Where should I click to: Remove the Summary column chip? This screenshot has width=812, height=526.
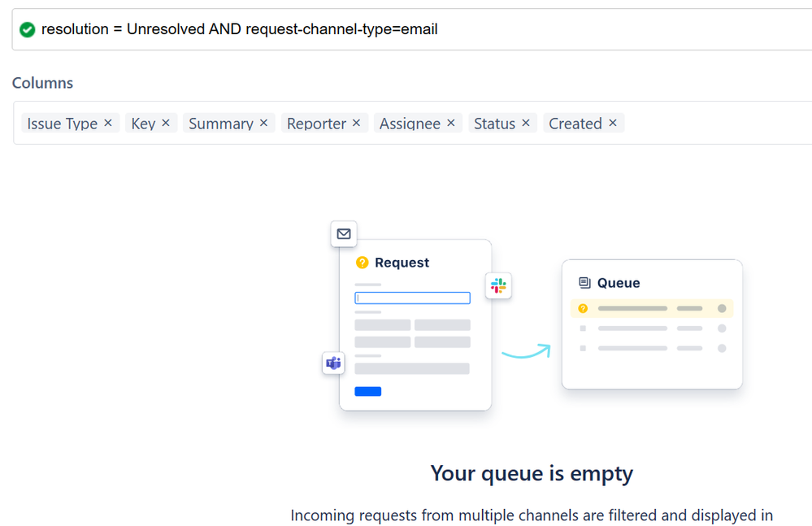pyautogui.click(x=263, y=124)
